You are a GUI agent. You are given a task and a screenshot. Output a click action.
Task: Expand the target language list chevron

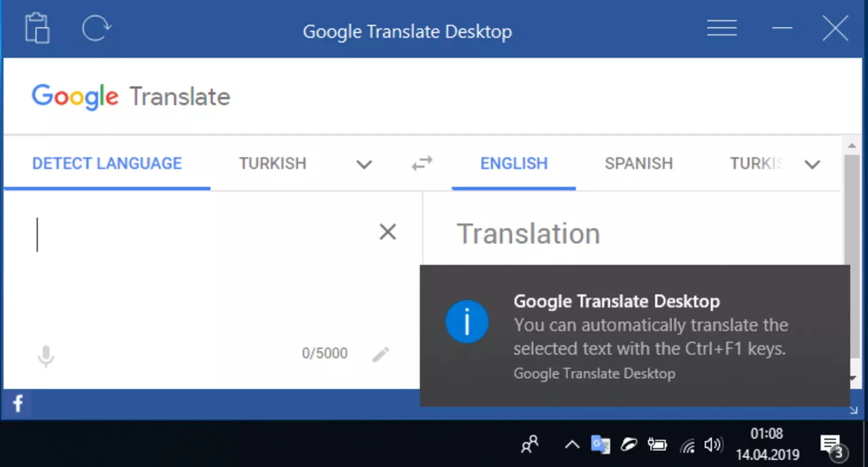pos(813,165)
